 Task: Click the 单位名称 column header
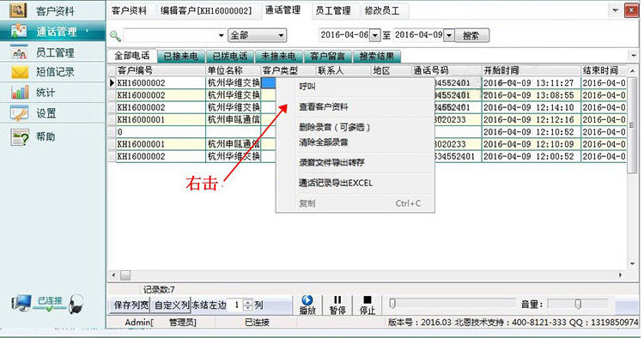click(x=233, y=70)
